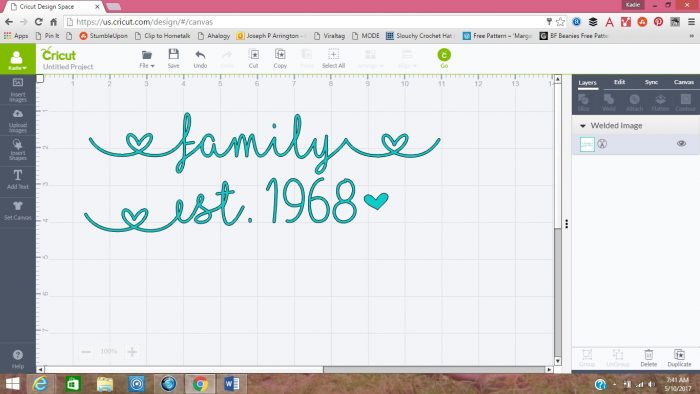
Task: Click the Group button in layers panel
Action: 587,358
